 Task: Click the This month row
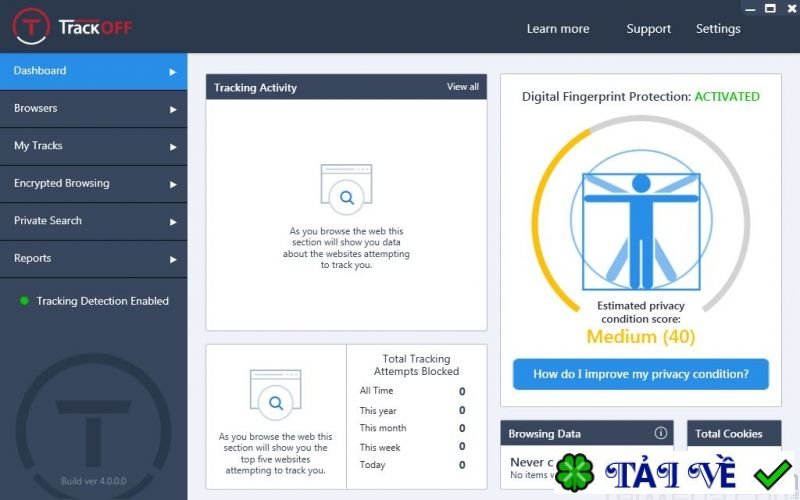(412, 428)
